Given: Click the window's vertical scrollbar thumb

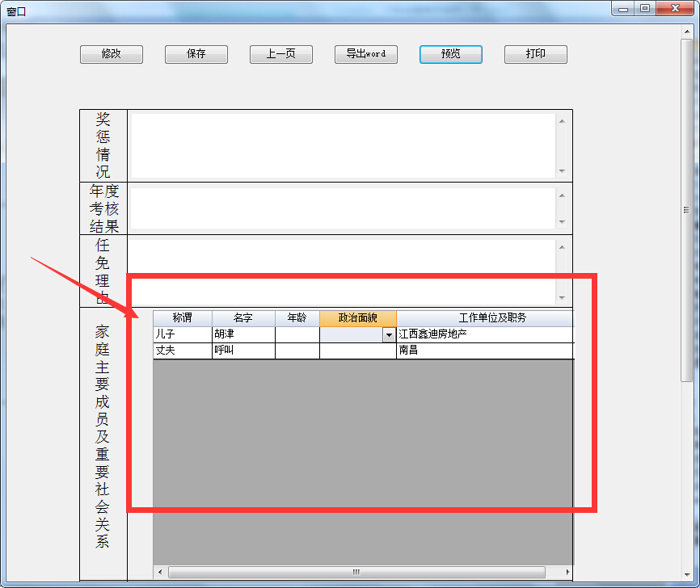Looking at the screenshot, I should (686, 210).
